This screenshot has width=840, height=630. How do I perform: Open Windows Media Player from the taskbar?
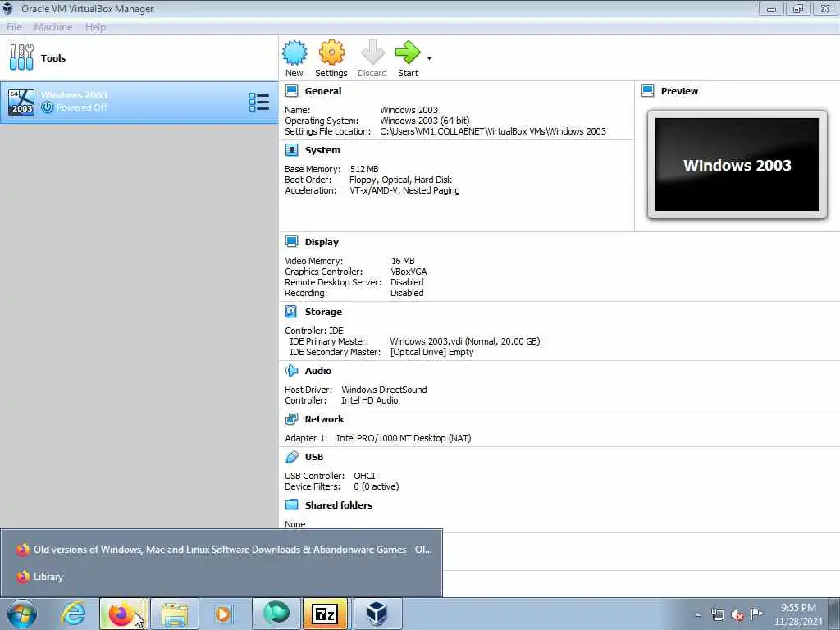click(223, 614)
